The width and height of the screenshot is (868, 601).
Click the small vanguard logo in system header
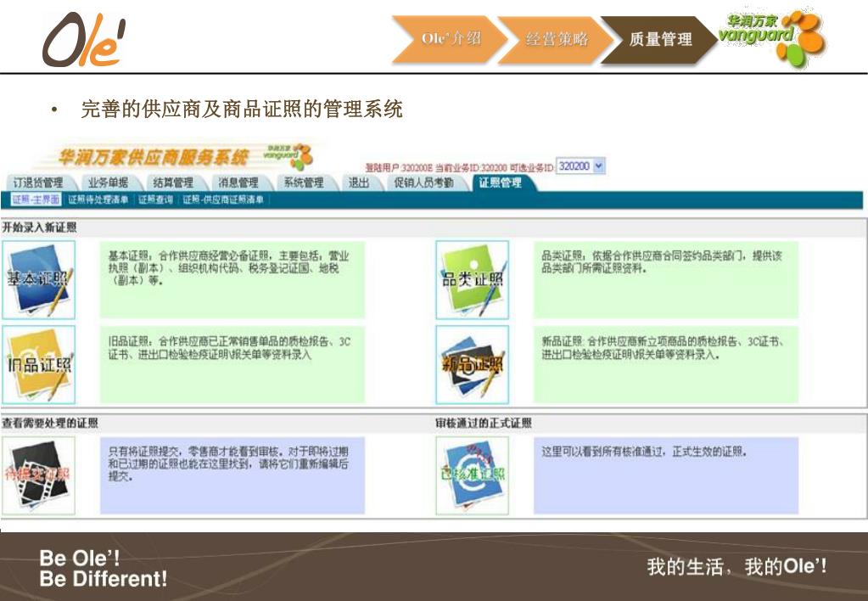(288, 157)
